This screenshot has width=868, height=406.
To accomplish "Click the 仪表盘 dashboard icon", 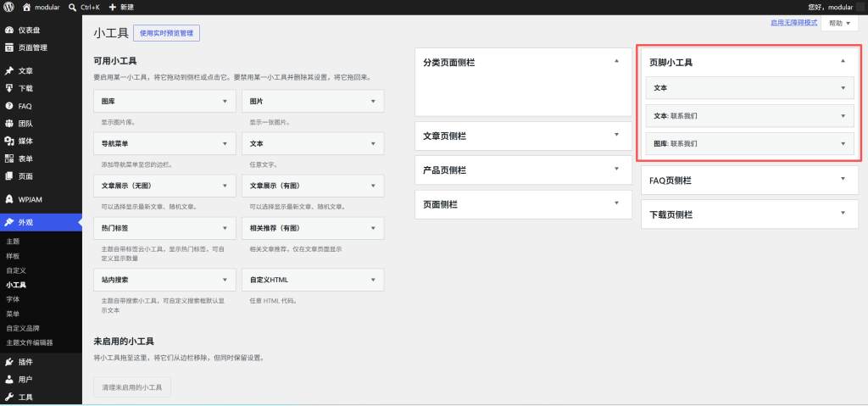I will (x=8, y=30).
